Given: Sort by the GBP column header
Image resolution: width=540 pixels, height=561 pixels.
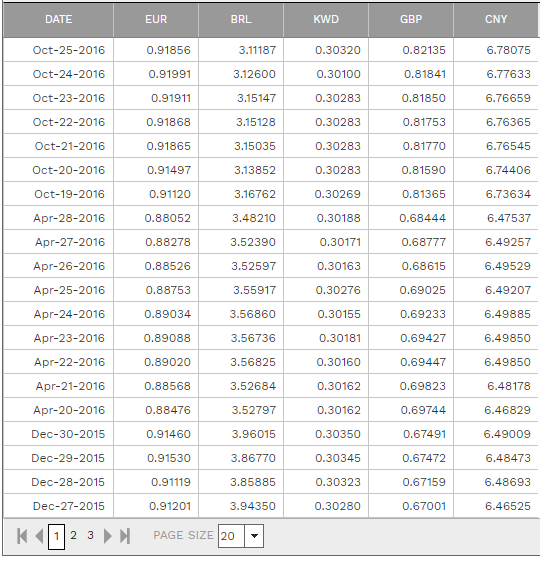Looking at the screenshot, I should tap(411, 19).
